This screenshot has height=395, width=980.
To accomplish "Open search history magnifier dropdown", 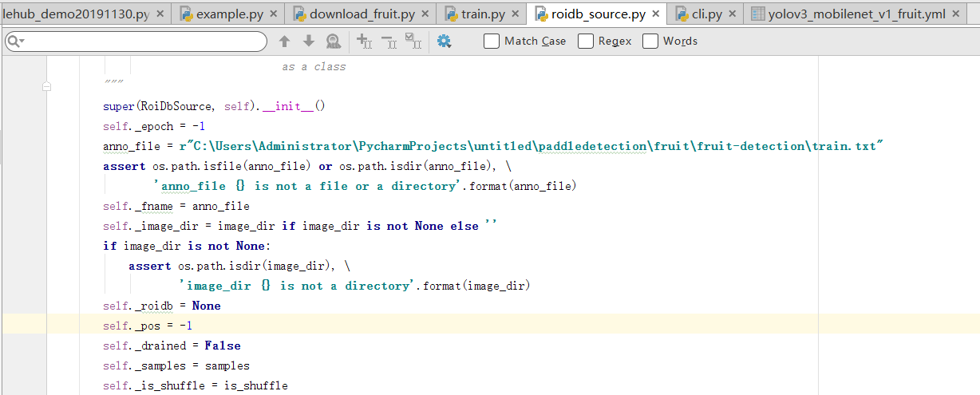I will 15,41.
